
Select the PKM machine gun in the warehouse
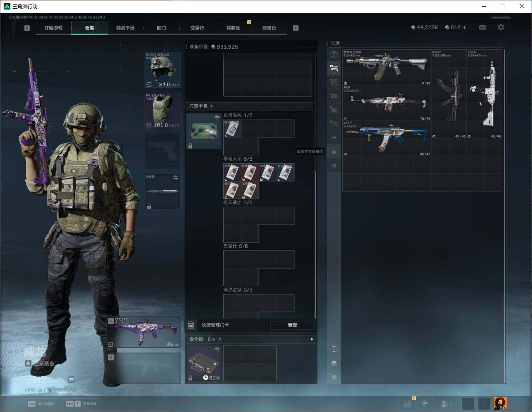(387, 103)
